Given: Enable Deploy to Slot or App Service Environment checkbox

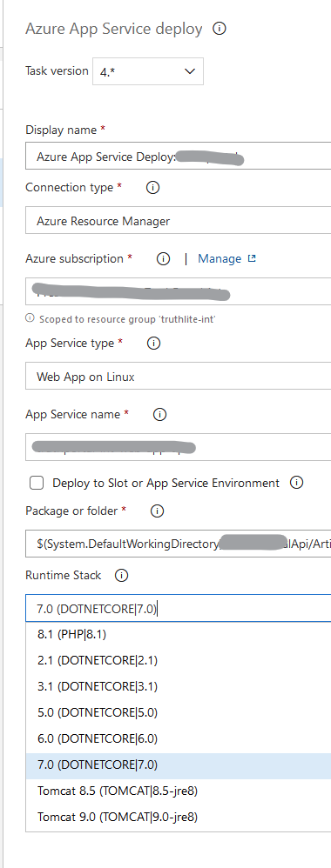Looking at the screenshot, I should (37, 484).
